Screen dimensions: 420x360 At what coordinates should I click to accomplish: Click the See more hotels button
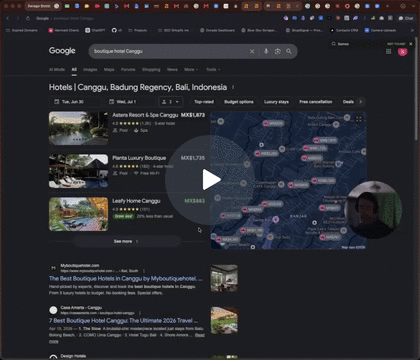click(x=126, y=241)
